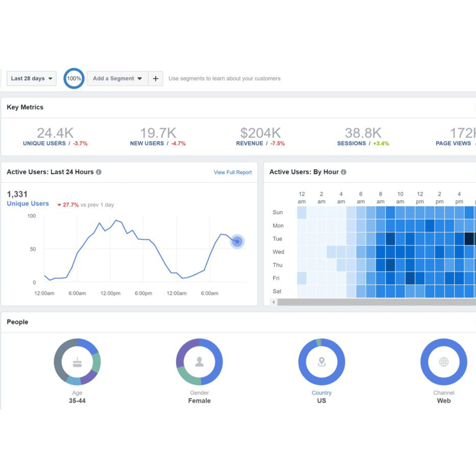
Task: Click the -3.7% change for unique users
Action: click(80, 143)
